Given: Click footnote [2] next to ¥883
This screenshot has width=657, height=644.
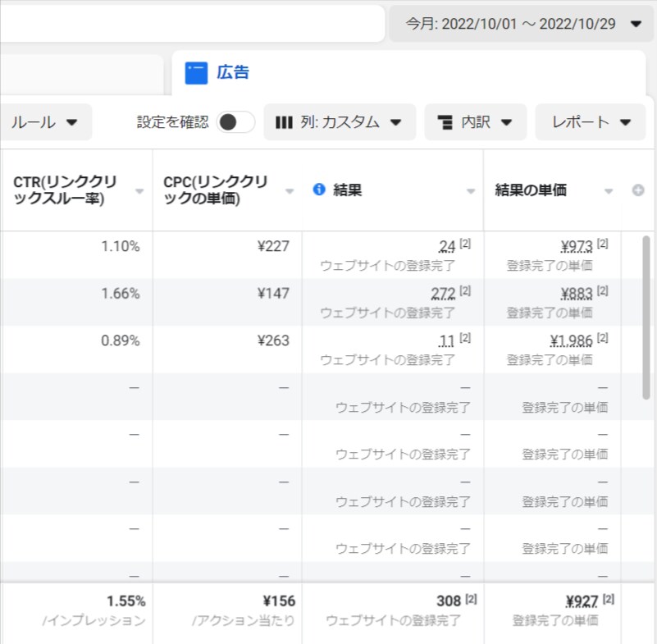Looking at the screenshot, I should tap(603, 290).
